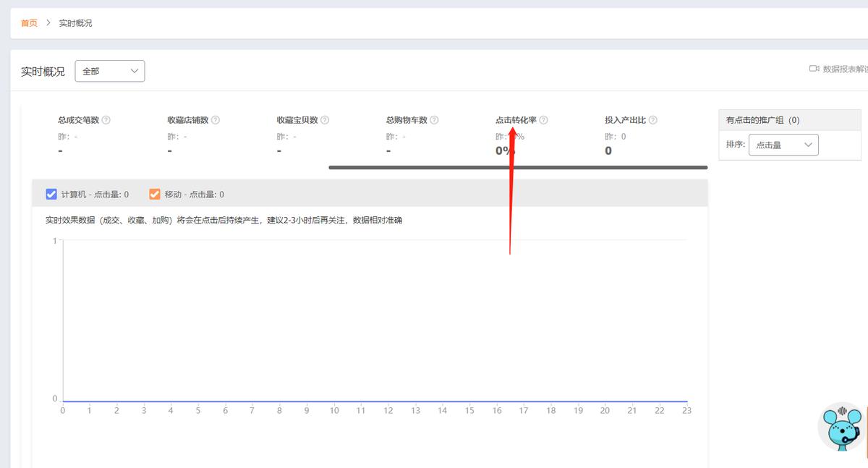Click the chevron arrow in the 全部 selector

(133, 71)
